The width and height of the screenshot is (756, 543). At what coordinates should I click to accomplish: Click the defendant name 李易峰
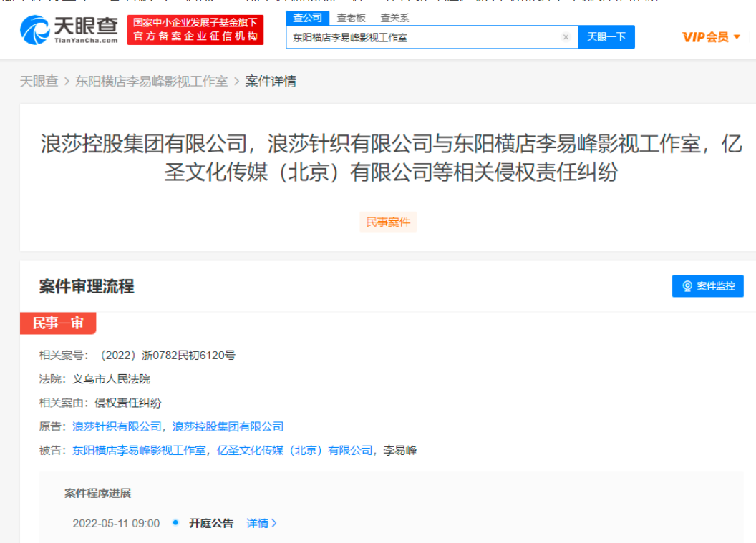pos(399,451)
